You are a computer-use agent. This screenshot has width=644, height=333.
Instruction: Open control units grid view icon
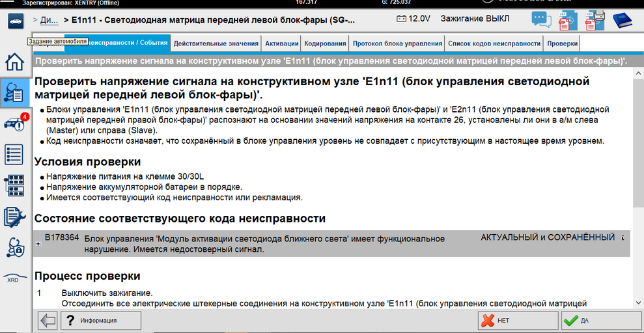[15, 186]
